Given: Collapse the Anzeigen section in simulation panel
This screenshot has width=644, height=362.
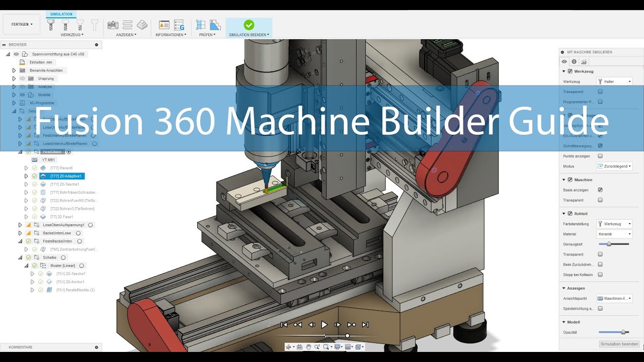Looking at the screenshot, I should (x=564, y=288).
